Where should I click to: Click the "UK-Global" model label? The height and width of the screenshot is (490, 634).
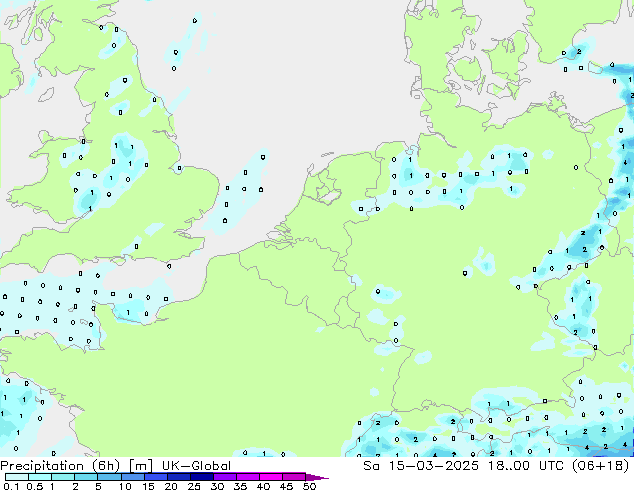click(196, 466)
